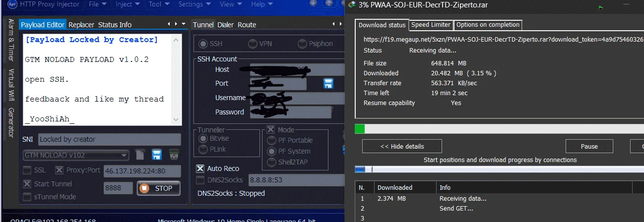Open the payload panel tab list dropdown
Viewport: 644px width, 222px height.
coord(184,24)
